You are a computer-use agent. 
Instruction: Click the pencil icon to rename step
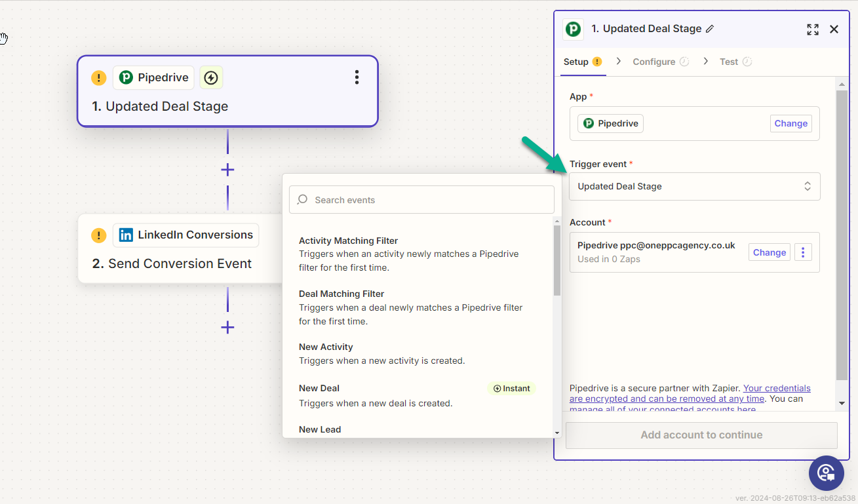tap(710, 29)
